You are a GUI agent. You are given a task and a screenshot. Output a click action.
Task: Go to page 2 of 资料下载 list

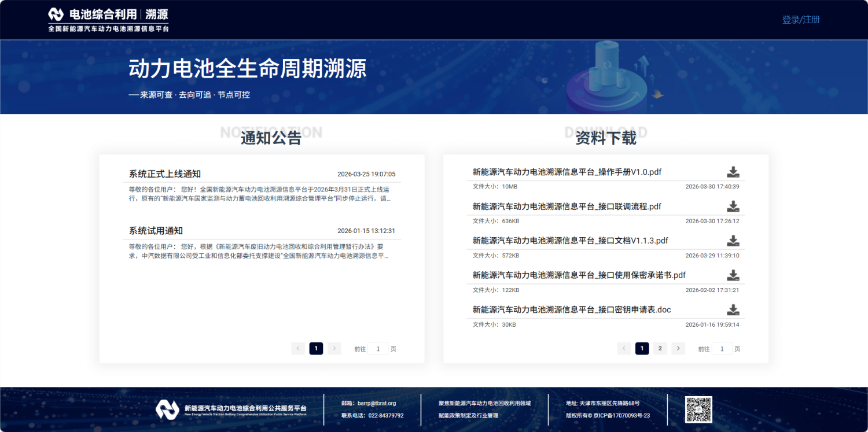(660, 348)
